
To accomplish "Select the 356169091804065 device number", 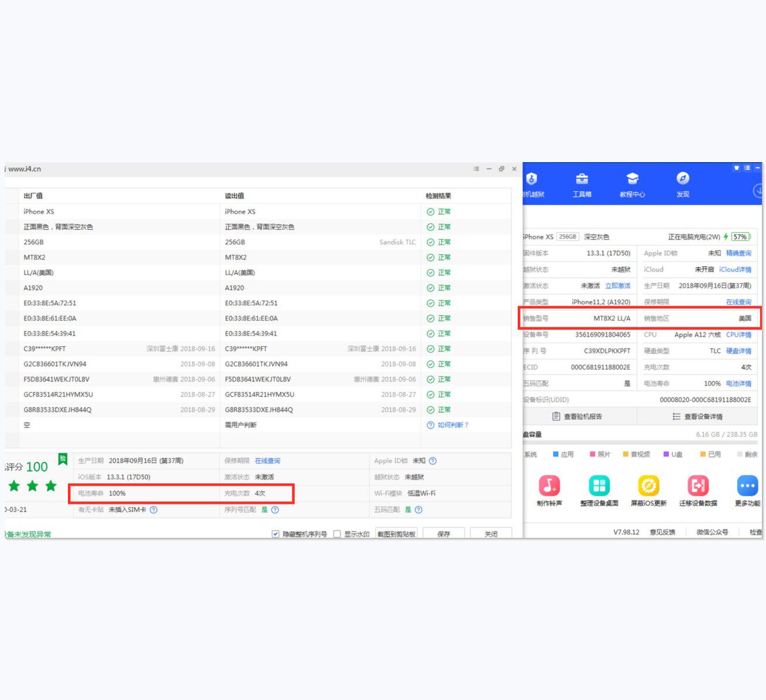I will [x=603, y=335].
